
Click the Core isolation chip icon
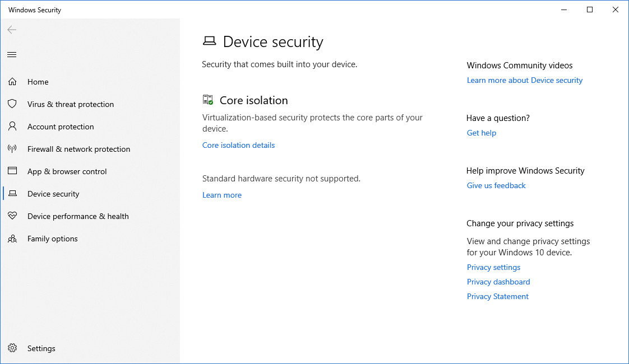point(208,100)
